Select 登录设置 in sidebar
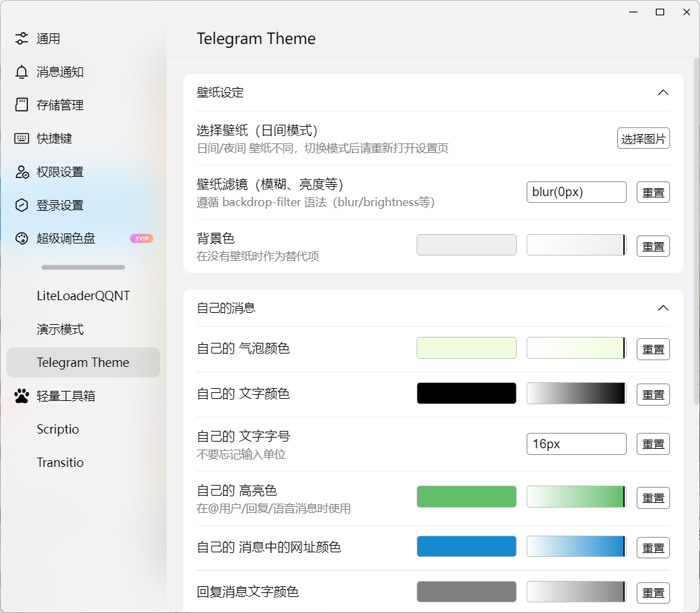 tap(83, 205)
